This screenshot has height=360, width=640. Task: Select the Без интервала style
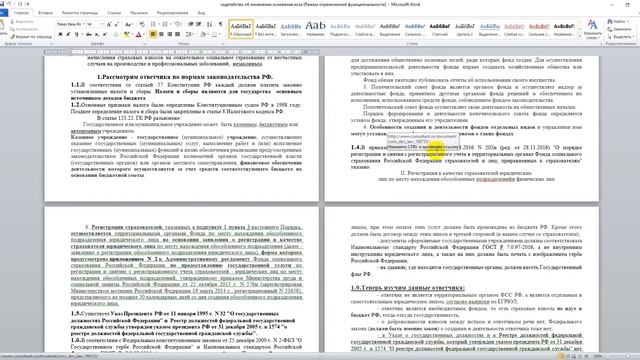[x=266, y=29]
